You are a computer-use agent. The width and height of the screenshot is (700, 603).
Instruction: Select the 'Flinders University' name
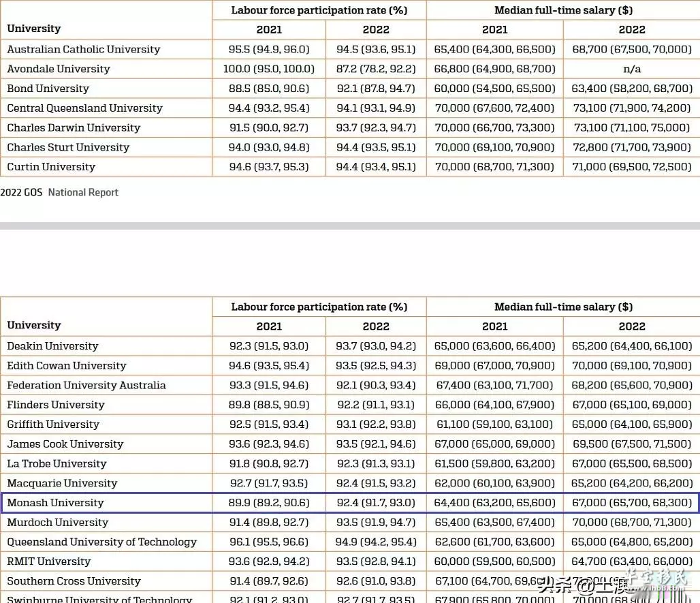(x=56, y=405)
